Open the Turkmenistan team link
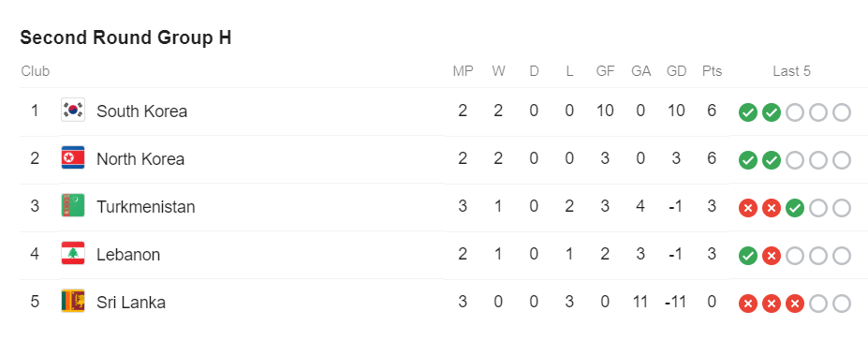The image size is (868, 341). (x=145, y=207)
